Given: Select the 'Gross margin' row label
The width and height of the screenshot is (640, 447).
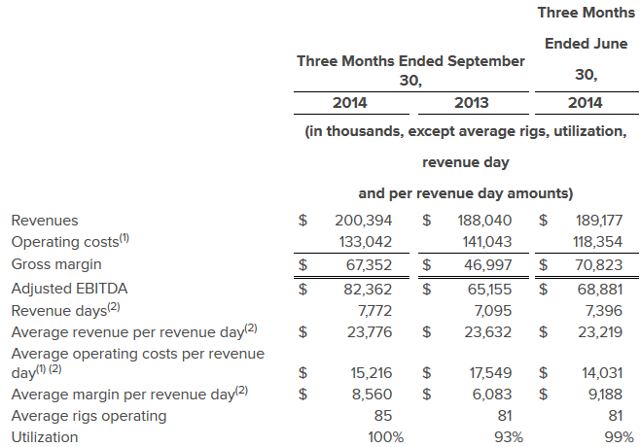Looking at the screenshot, I should pos(56,264).
